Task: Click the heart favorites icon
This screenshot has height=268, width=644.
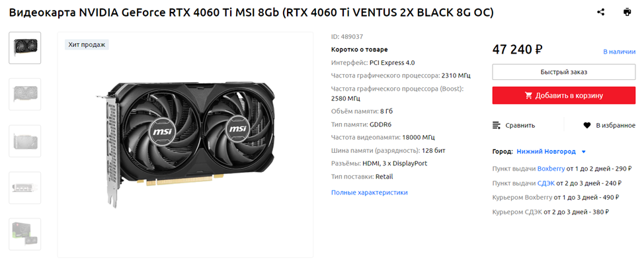Action: tap(587, 125)
